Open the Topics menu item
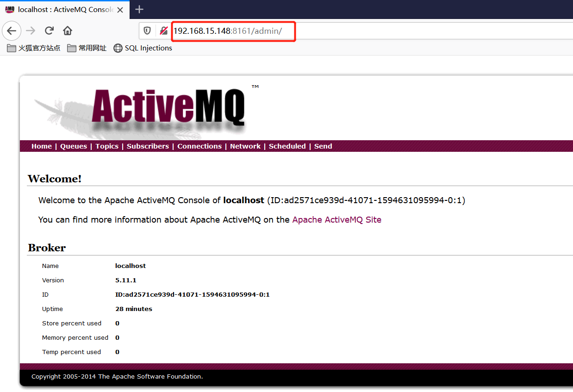 pyautogui.click(x=107, y=146)
